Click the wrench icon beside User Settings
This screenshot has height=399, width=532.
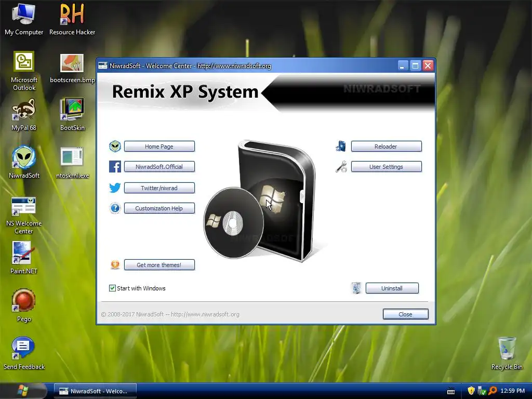point(341,167)
